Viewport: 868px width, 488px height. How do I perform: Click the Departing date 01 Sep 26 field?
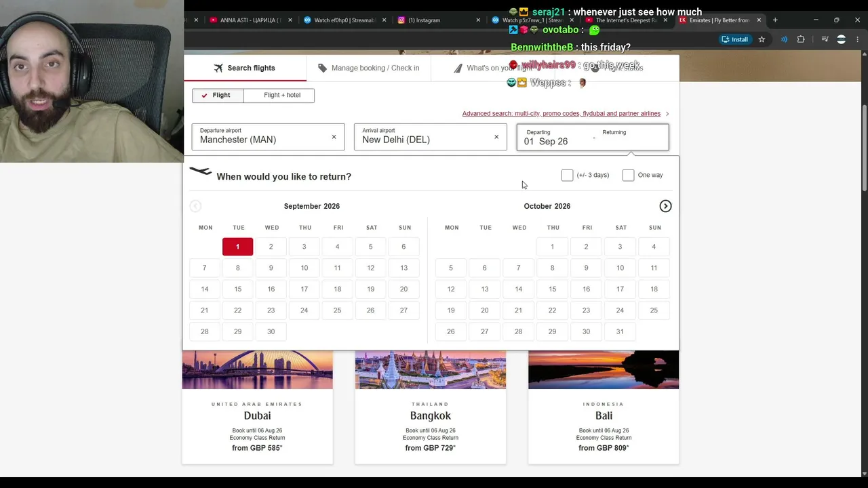555,138
